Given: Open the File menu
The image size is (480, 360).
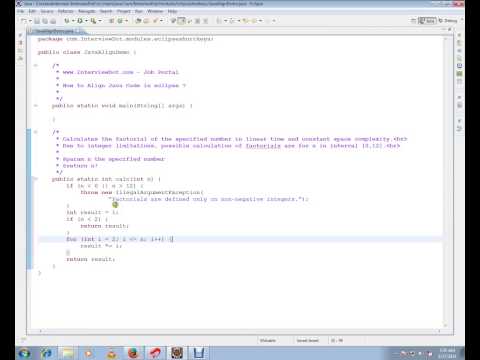Looking at the screenshot, I should click(x=21, y=11).
